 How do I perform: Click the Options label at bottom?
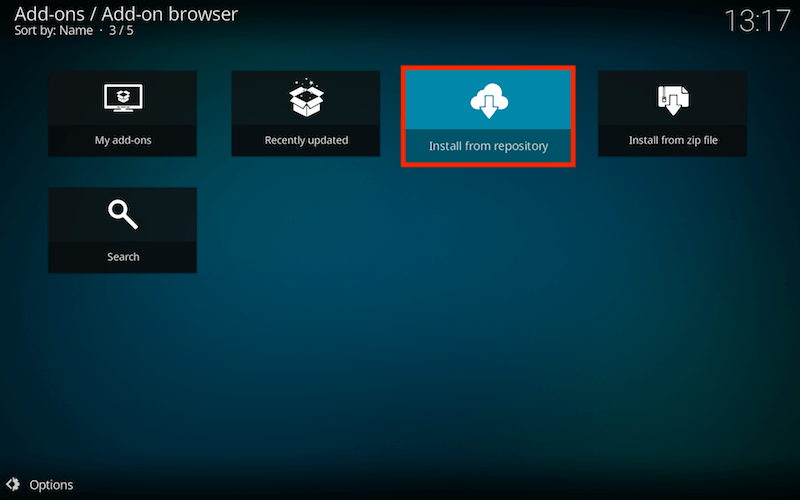point(51,485)
